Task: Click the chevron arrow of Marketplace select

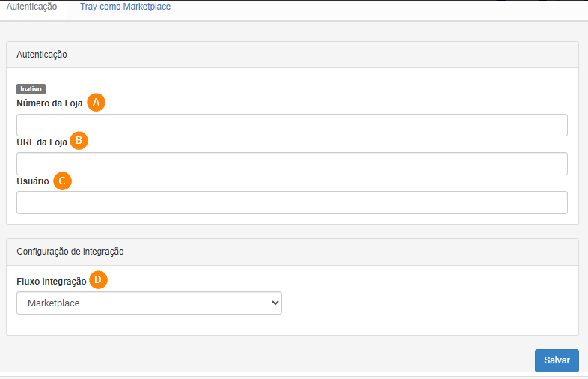Action: click(x=275, y=303)
